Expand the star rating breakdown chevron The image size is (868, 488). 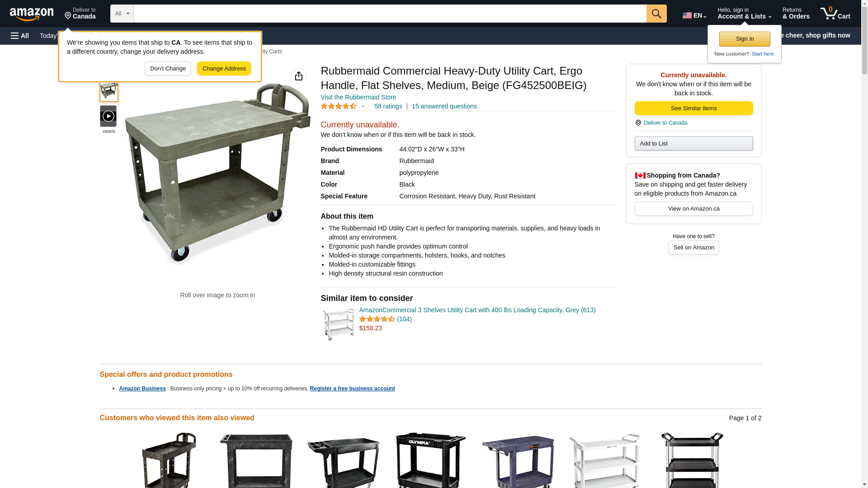coord(363,107)
